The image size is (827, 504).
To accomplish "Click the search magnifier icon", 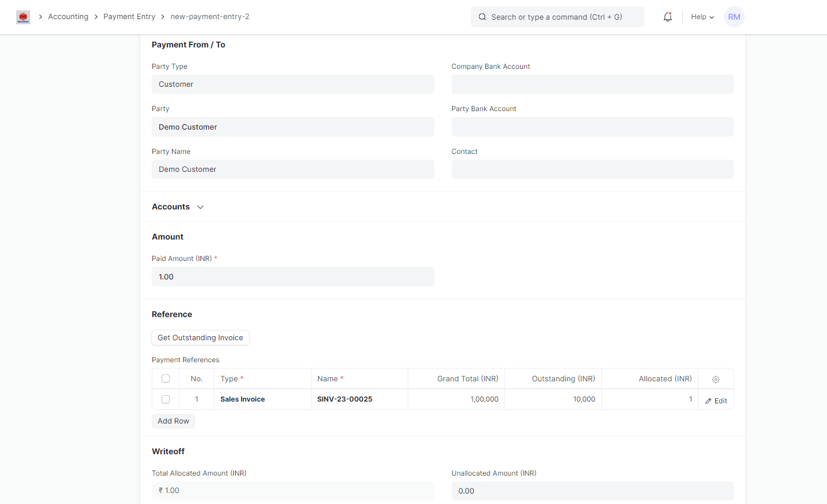I will (x=482, y=17).
